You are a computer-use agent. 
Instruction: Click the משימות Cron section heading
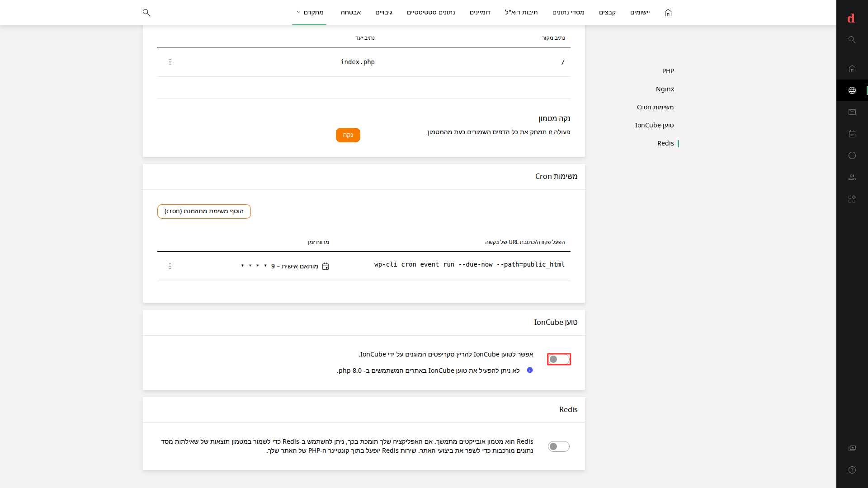(556, 176)
